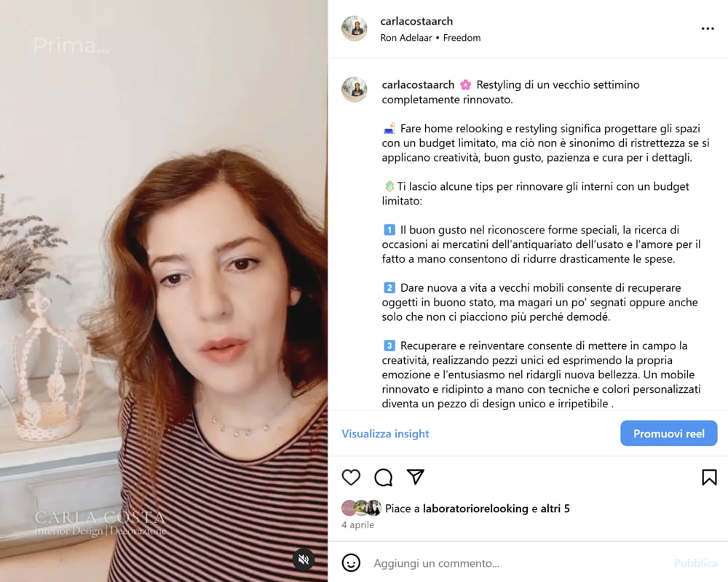Open the 4 aprile post date link
Viewport: 728px width, 582px height.
pos(357,525)
